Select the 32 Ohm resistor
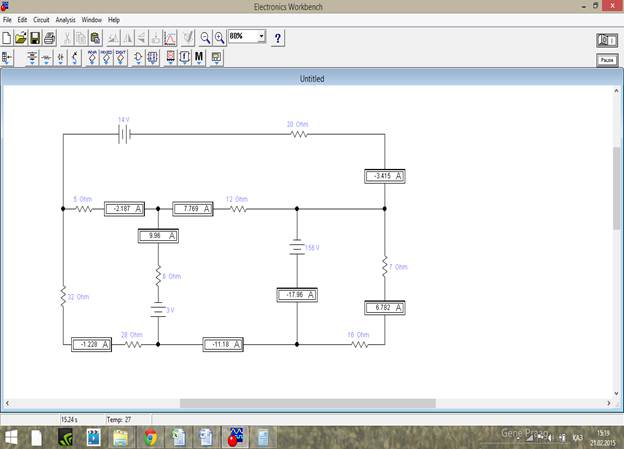624x449 pixels. coord(63,297)
